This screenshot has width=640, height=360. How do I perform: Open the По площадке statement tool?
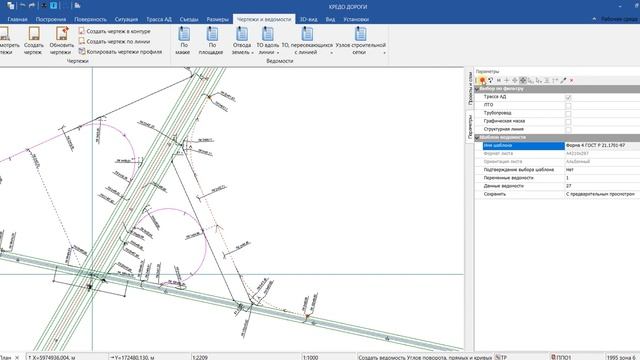point(211,40)
